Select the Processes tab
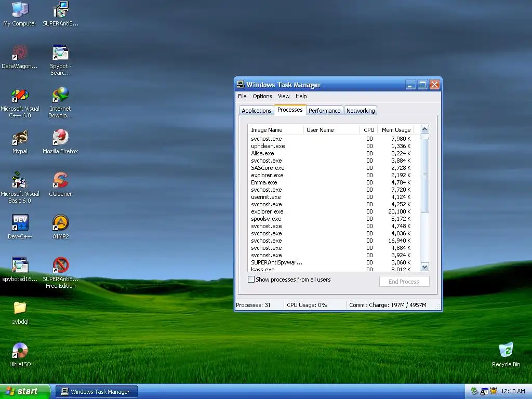Image resolution: width=532 pixels, height=399 pixels. [290, 110]
